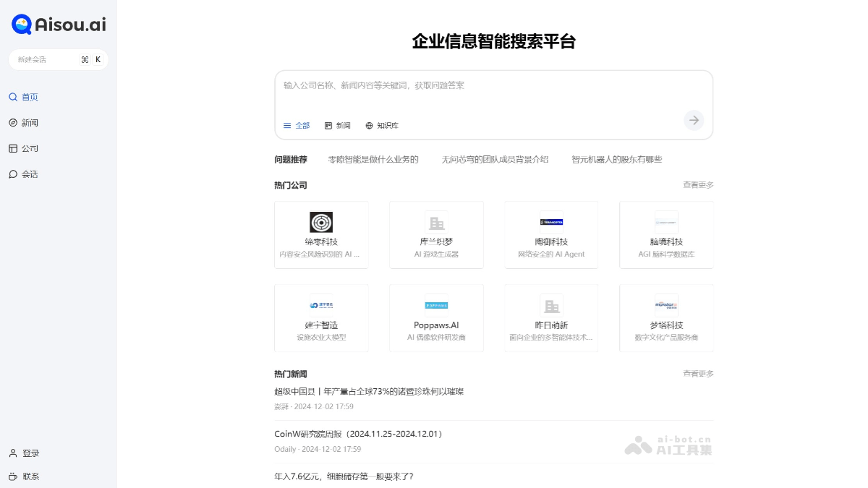Select the 新闻 search filter

(x=338, y=126)
